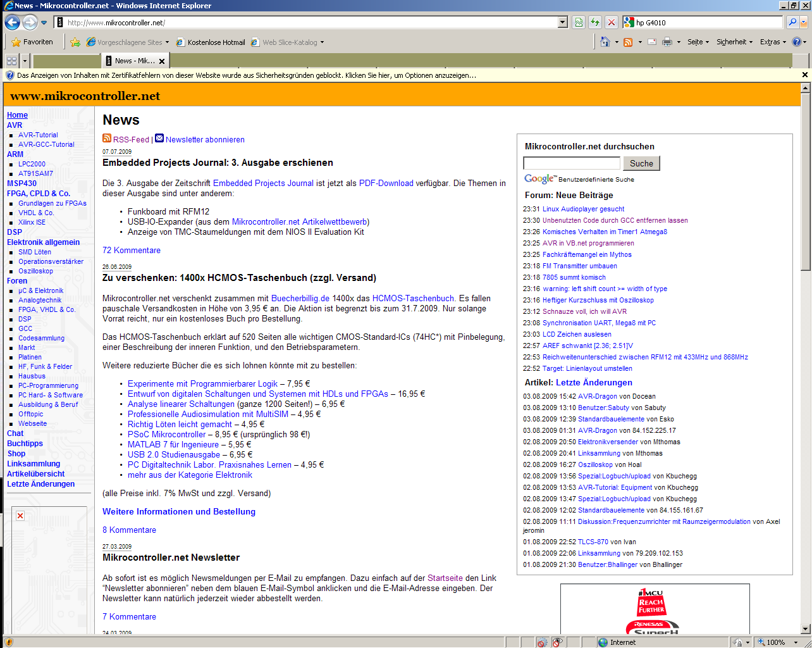Open the Extras menu

[773, 42]
